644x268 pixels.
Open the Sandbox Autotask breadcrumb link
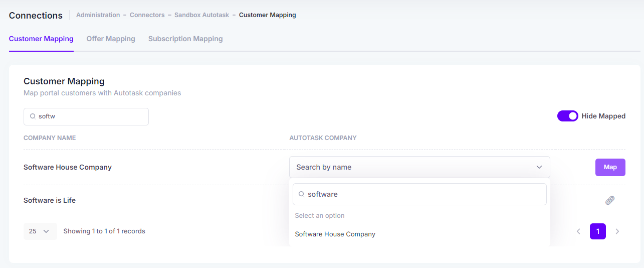(x=202, y=15)
